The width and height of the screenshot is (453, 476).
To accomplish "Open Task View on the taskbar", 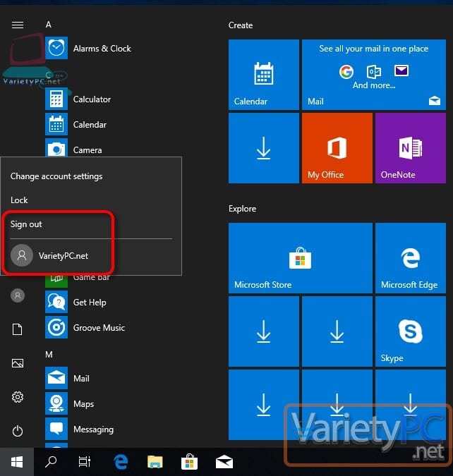I will point(85,462).
